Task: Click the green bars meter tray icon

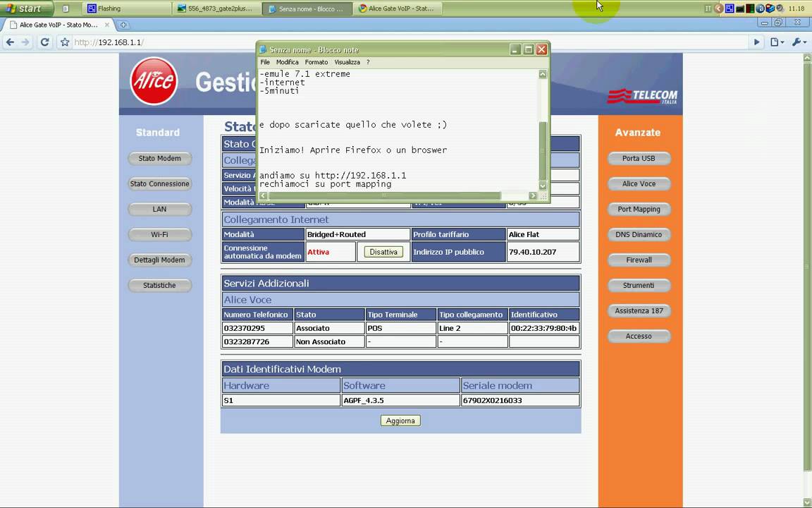Action: click(750, 8)
